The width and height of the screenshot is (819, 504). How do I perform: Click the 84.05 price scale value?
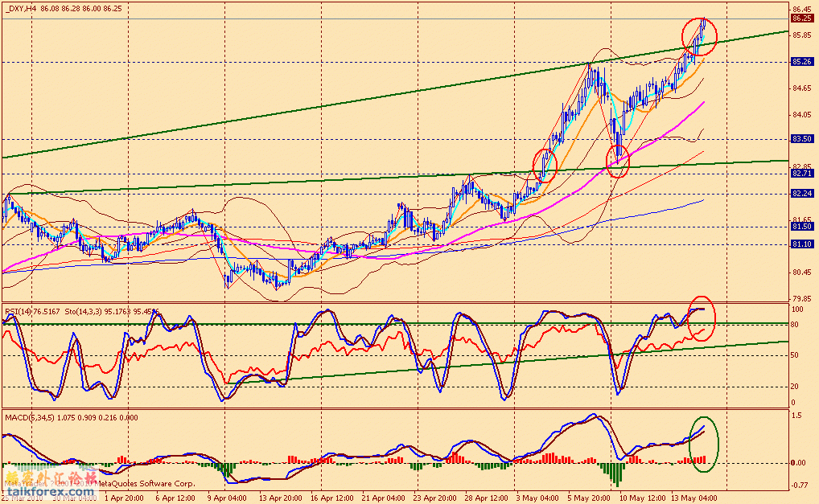[x=802, y=115]
